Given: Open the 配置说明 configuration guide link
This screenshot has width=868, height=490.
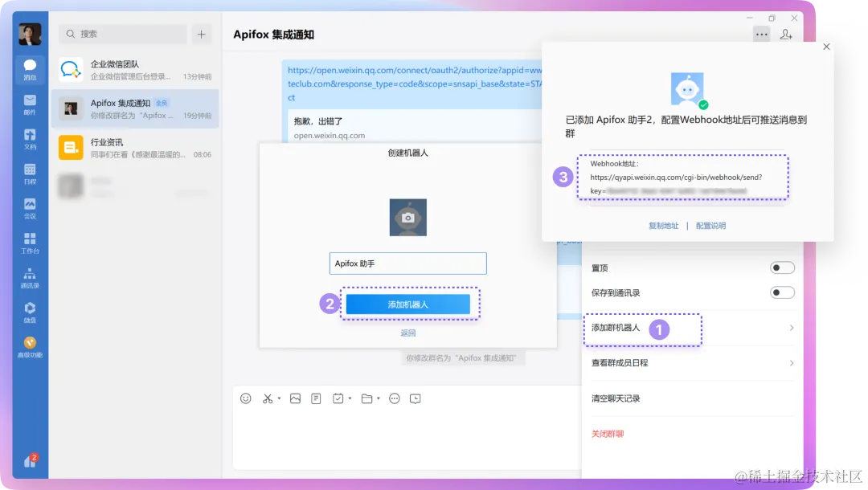Looking at the screenshot, I should point(710,226).
